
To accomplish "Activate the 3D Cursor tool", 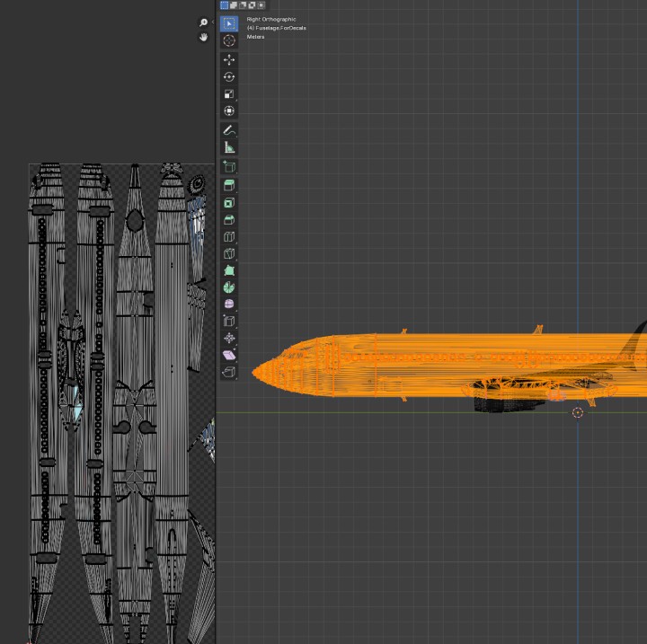I will point(229,40).
